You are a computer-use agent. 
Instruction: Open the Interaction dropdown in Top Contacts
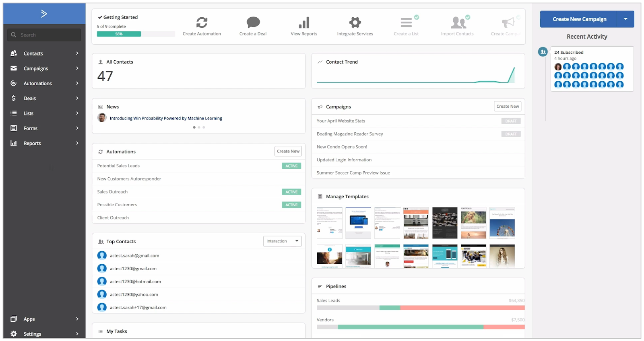pos(283,241)
